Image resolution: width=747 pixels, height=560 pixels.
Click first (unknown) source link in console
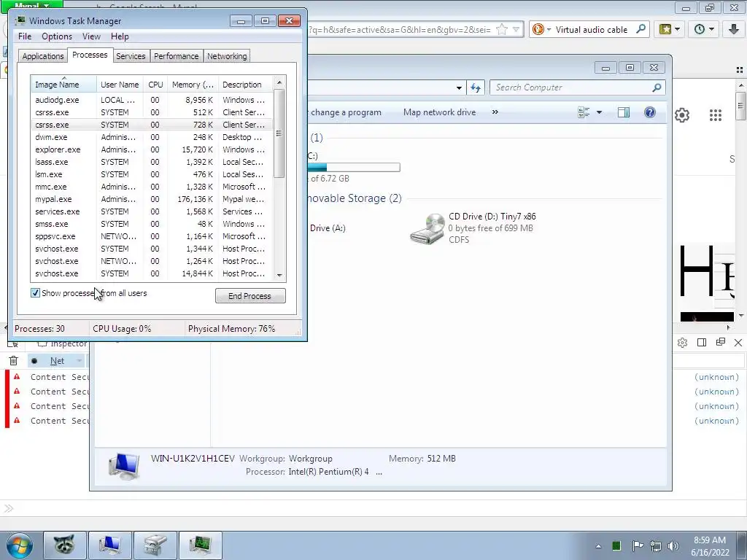(716, 377)
